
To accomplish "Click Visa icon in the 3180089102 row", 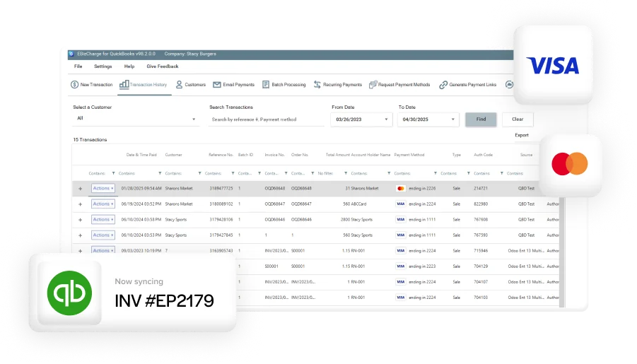I will point(401,204).
